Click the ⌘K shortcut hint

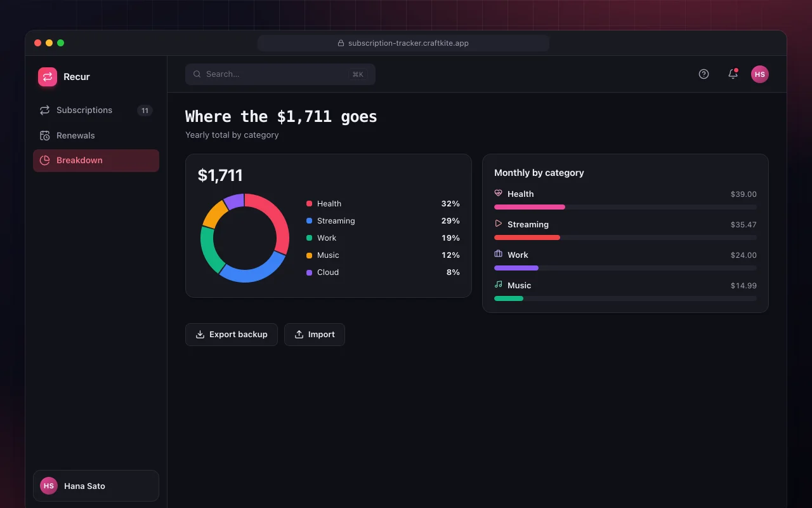point(358,74)
